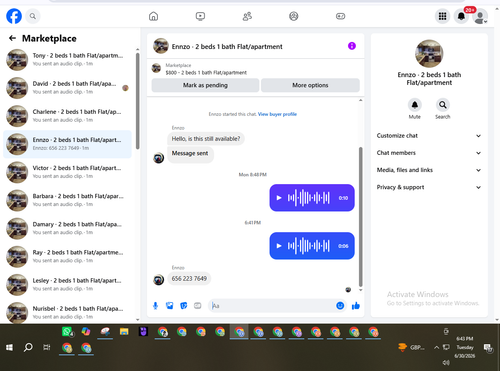
Task: Play the 0:10 audio clip
Action: click(279, 198)
